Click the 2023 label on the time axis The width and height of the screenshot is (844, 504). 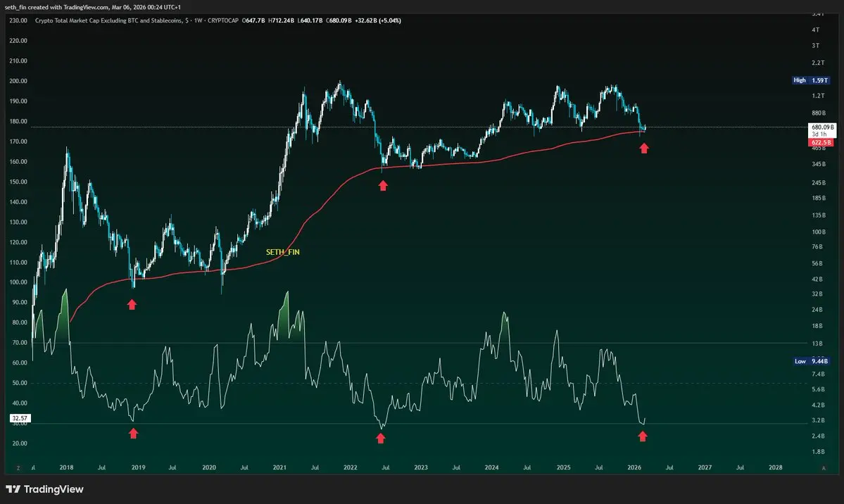(421, 467)
